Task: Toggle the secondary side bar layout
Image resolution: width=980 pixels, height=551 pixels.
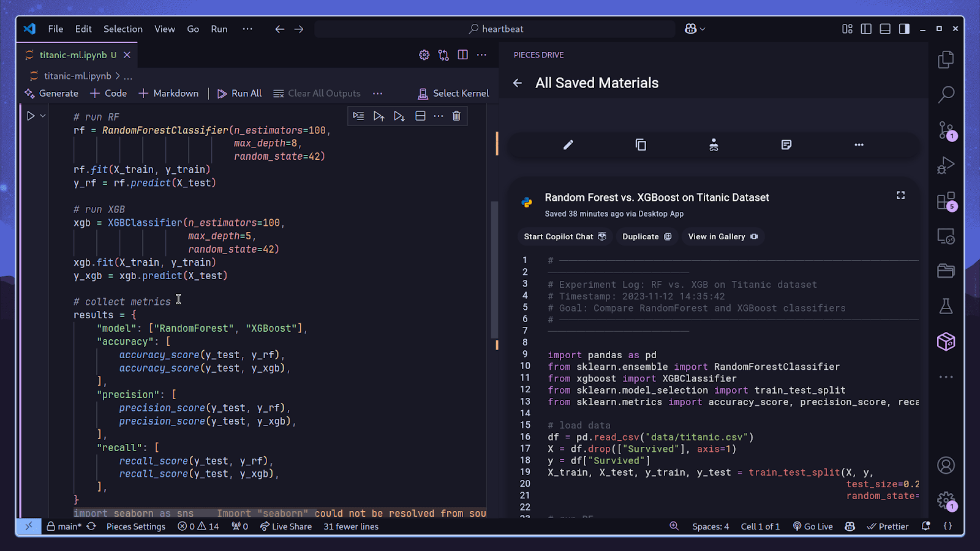Action: pyautogui.click(x=904, y=29)
